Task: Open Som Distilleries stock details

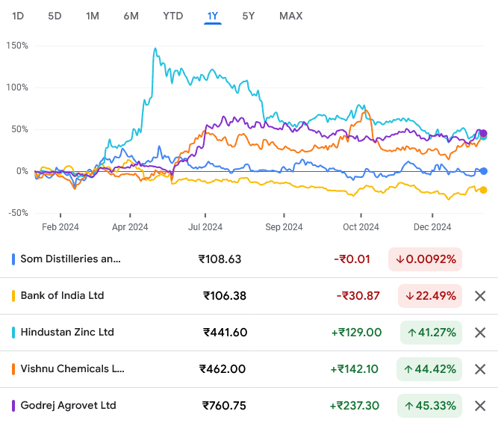Action: tap(70, 259)
